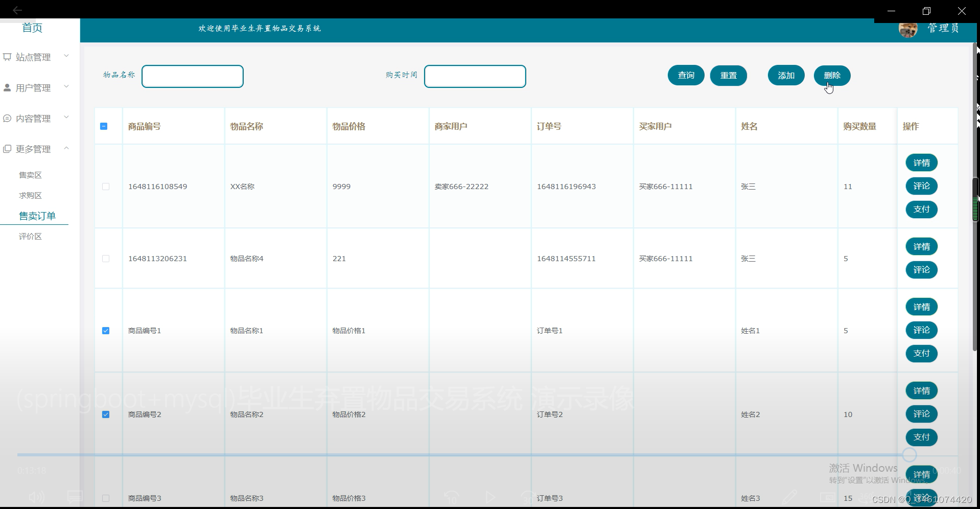This screenshot has width=980, height=509.
Task: Open the administrator avatar picture
Action: pos(908,29)
